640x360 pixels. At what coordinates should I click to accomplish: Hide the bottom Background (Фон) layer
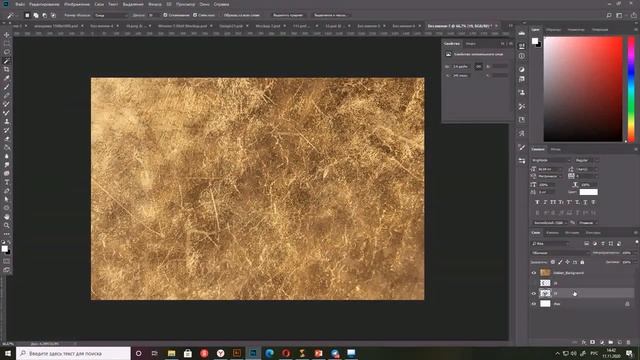click(x=534, y=304)
